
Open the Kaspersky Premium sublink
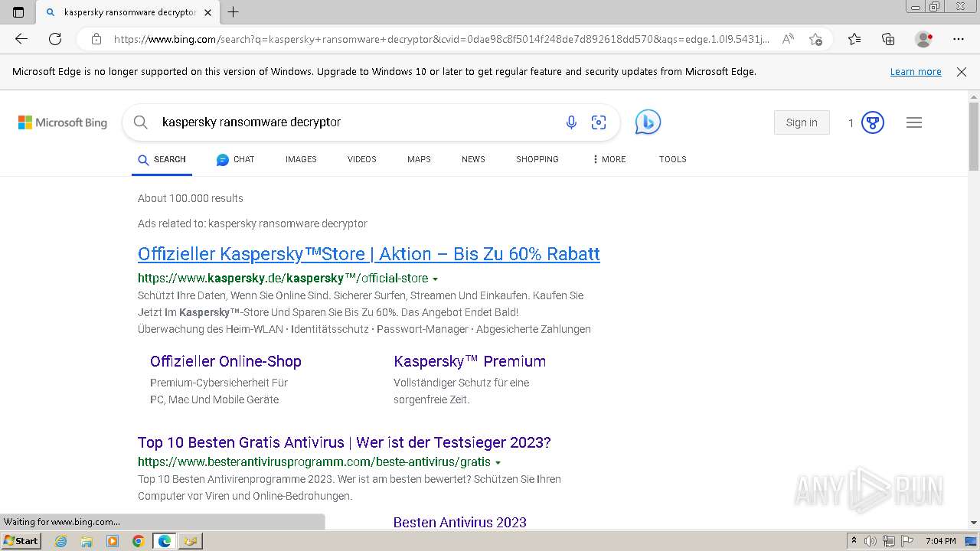[x=469, y=361]
